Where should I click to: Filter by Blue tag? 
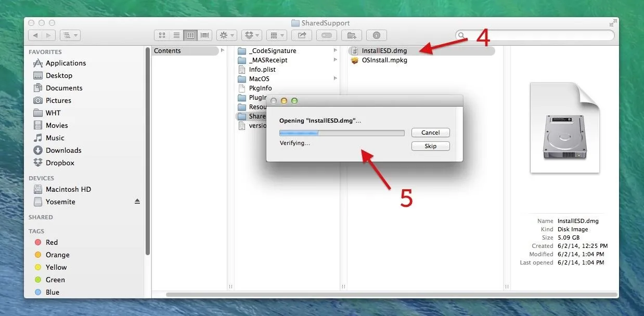pos(53,292)
